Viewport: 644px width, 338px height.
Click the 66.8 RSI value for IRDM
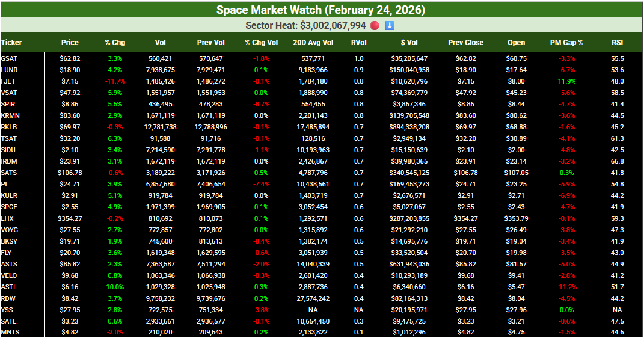[x=617, y=161]
